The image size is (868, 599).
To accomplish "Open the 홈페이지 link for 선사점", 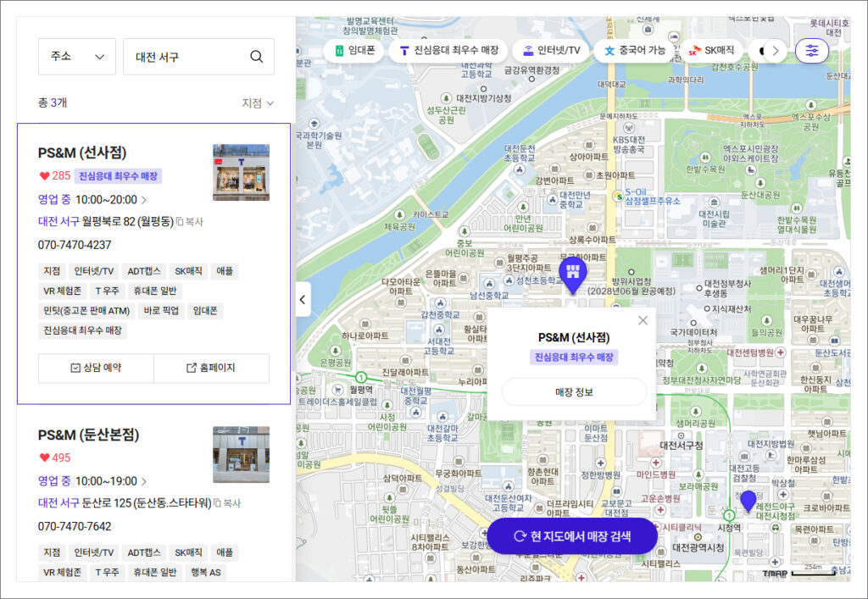I will tap(211, 369).
